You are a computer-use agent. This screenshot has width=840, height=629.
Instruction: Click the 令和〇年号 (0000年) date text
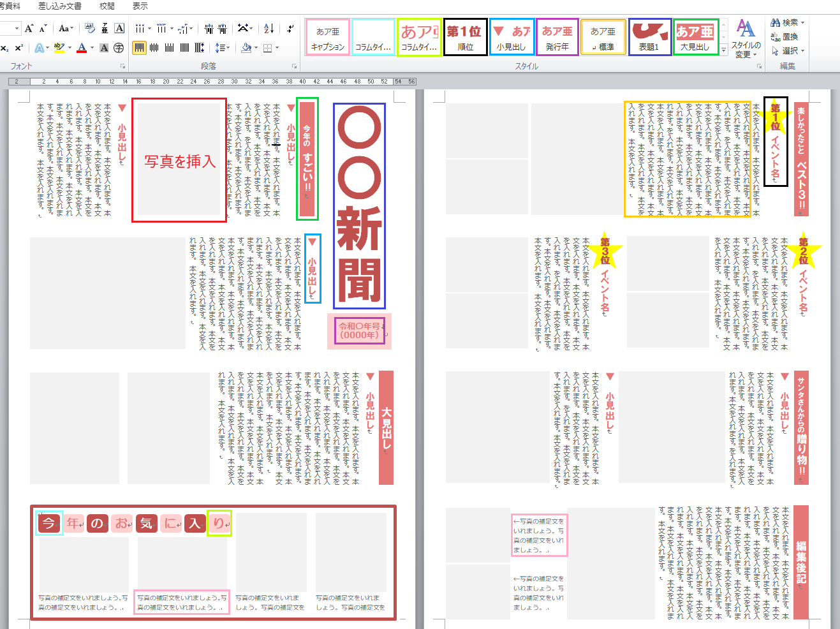(x=360, y=330)
